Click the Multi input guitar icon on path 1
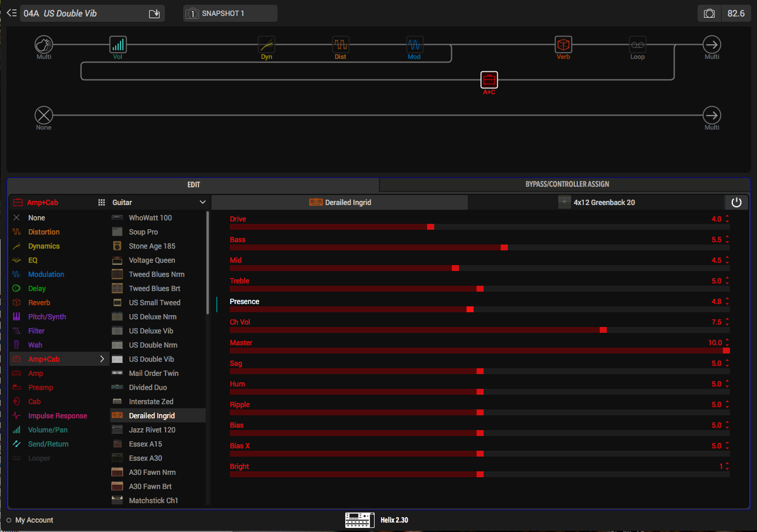The width and height of the screenshot is (757, 532). [x=44, y=44]
